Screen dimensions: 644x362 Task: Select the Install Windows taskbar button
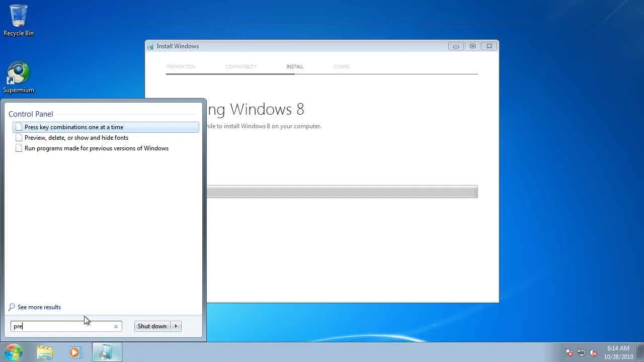[x=107, y=352]
